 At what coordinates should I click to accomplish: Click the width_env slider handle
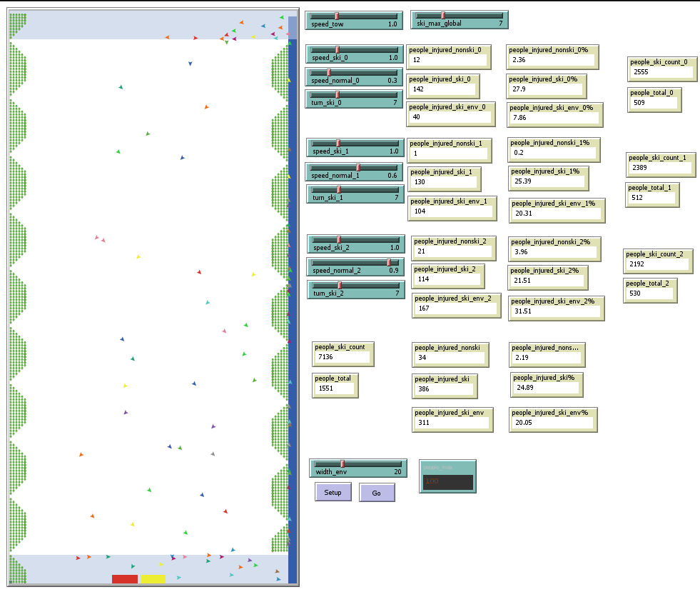point(343,463)
